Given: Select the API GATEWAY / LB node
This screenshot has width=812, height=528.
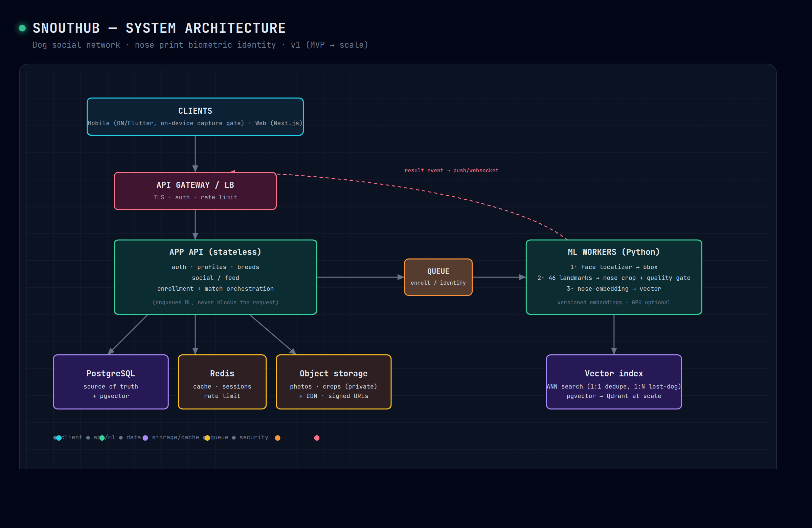Looking at the screenshot, I should pyautogui.click(x=195, y=191).
